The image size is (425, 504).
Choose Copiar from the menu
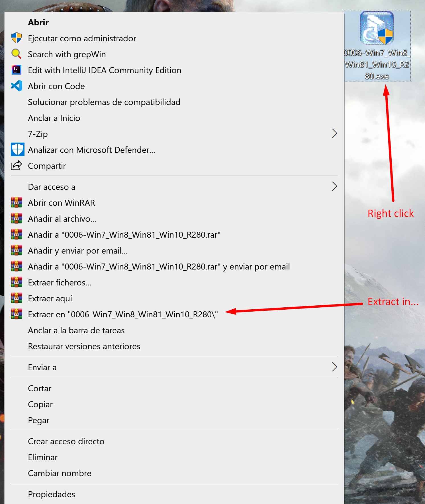pyautogui.click(x=174, y=404)
